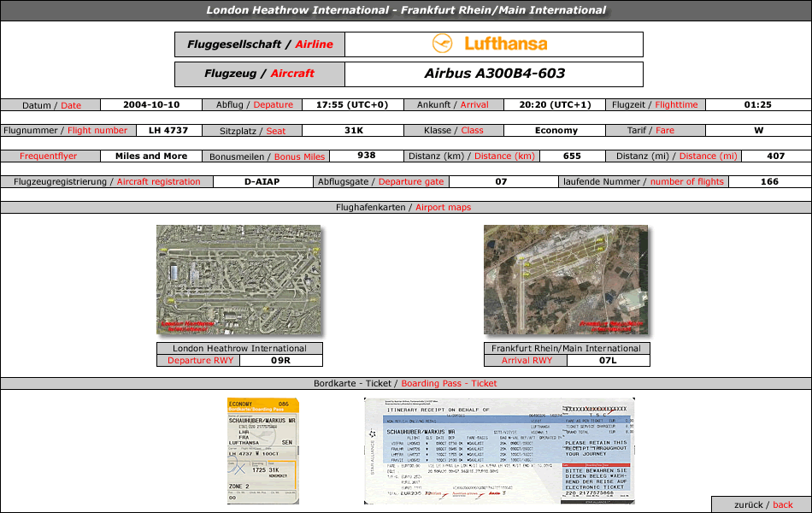Click the laufende Nummer / number of flights label

[x=643, y=182]
